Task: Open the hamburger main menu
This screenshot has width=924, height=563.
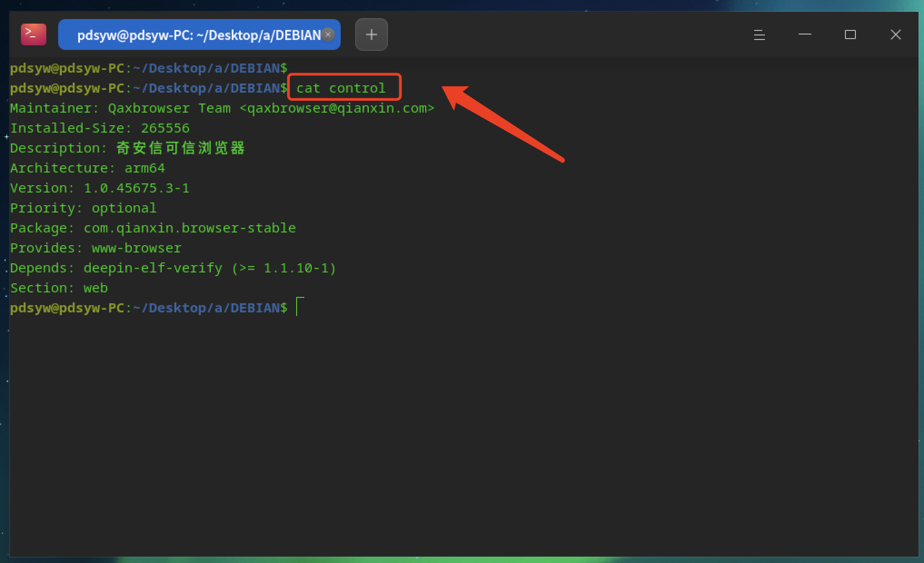Action: click(759, 35)
